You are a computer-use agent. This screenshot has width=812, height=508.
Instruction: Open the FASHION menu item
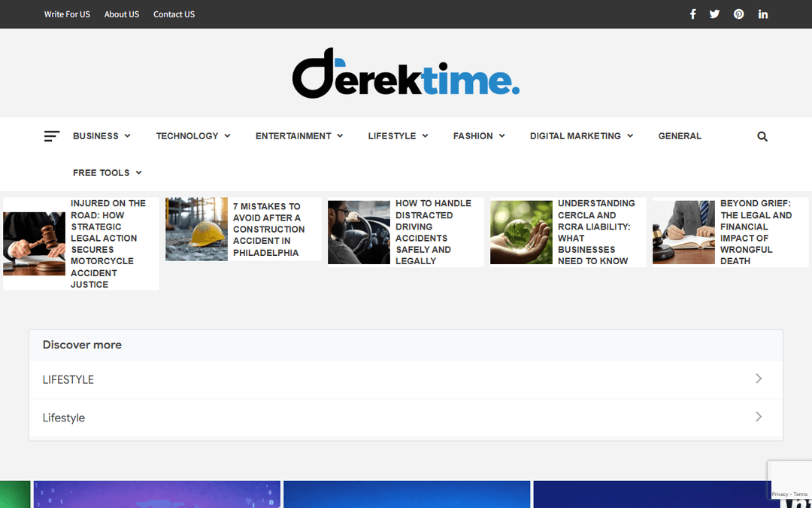click(473, 135)
